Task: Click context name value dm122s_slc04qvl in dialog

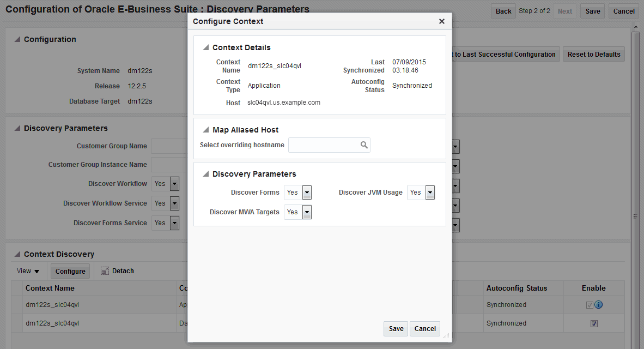Action: coord(275,66)
